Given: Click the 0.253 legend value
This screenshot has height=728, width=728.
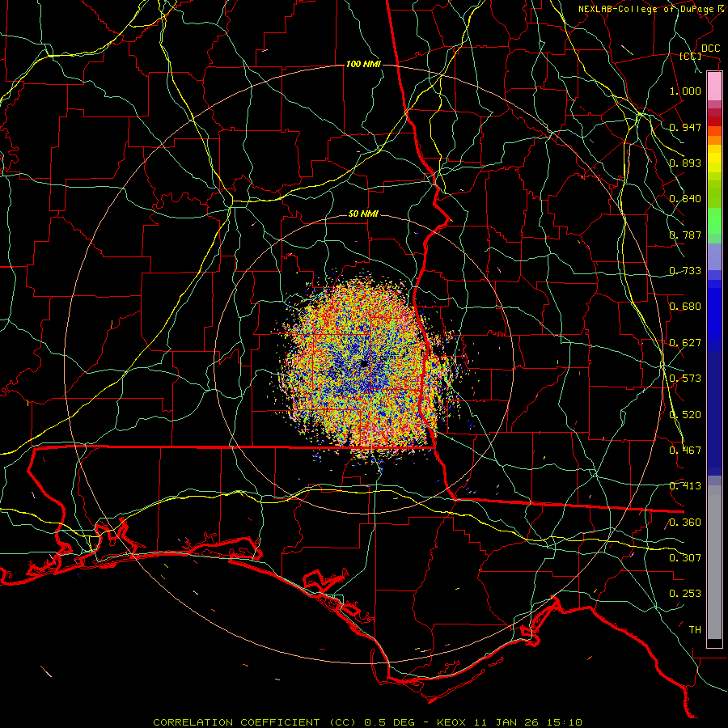Looking at the screenshot, I should click(x=685, y=594).
